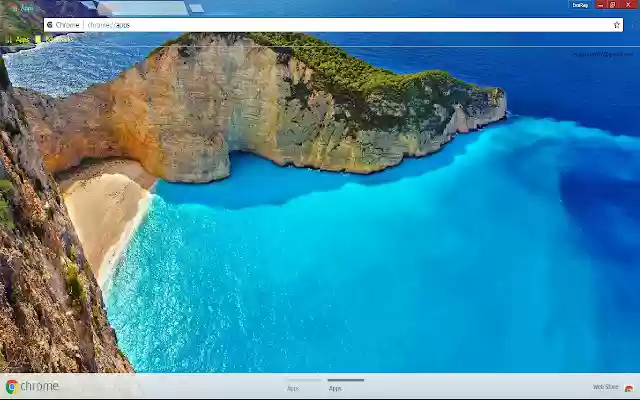Select the active Apps browser tab
The width and height of the screenshot is (640, 400).
(49, 8)
